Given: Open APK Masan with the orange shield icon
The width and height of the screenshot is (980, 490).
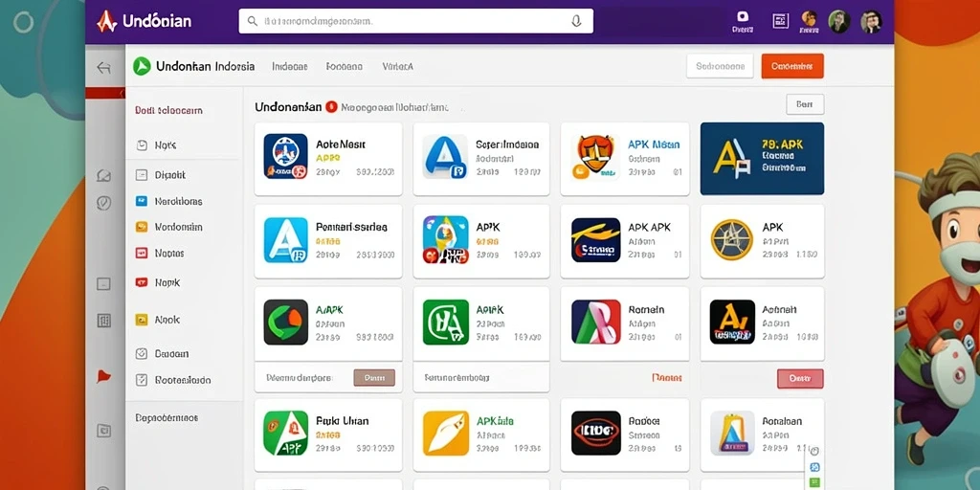Looking at the screenshot, I should coord(625,159).
